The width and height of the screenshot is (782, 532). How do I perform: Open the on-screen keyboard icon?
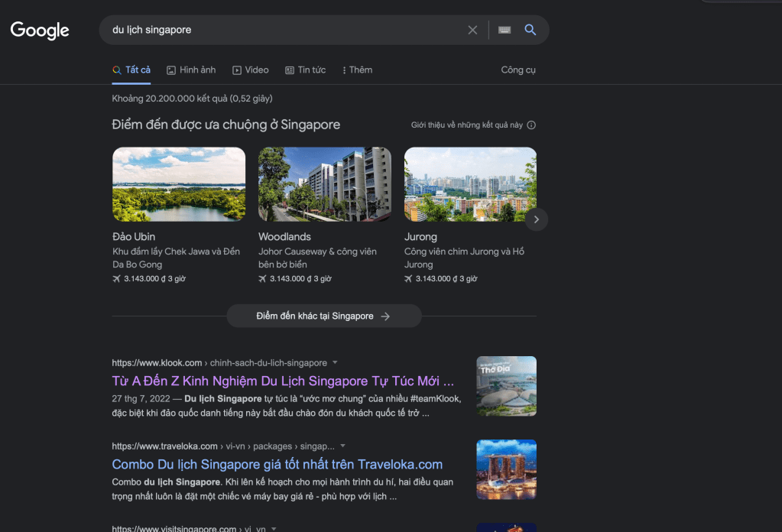(505, 30)
